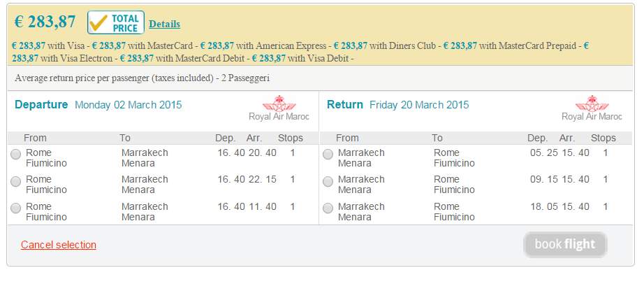Viewport: 644px width, 284px height.
Task: Select return flight departing at 05.25
Action: pyautogui.click(x=328, y=155)
